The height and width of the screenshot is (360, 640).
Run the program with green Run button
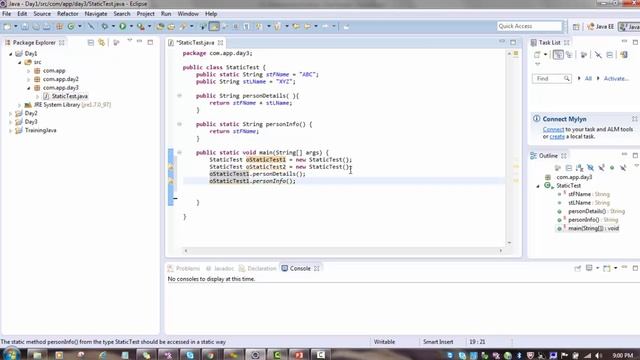122,27
